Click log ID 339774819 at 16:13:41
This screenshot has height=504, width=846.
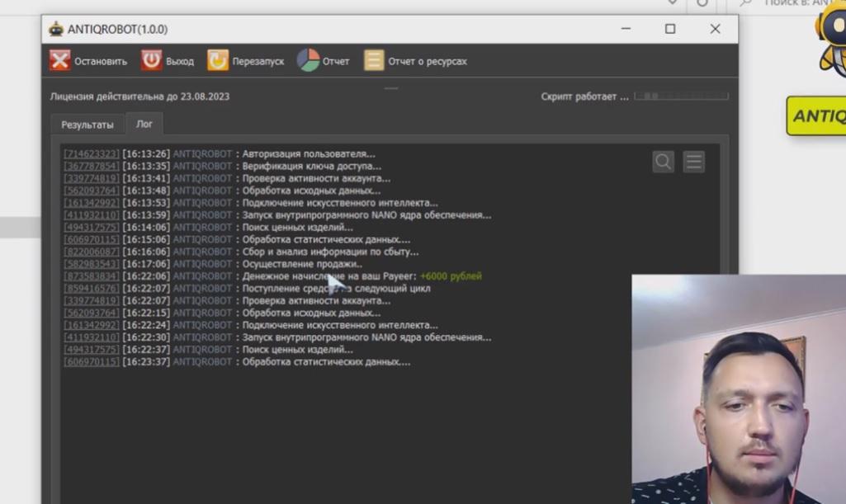tap(91, 178)
